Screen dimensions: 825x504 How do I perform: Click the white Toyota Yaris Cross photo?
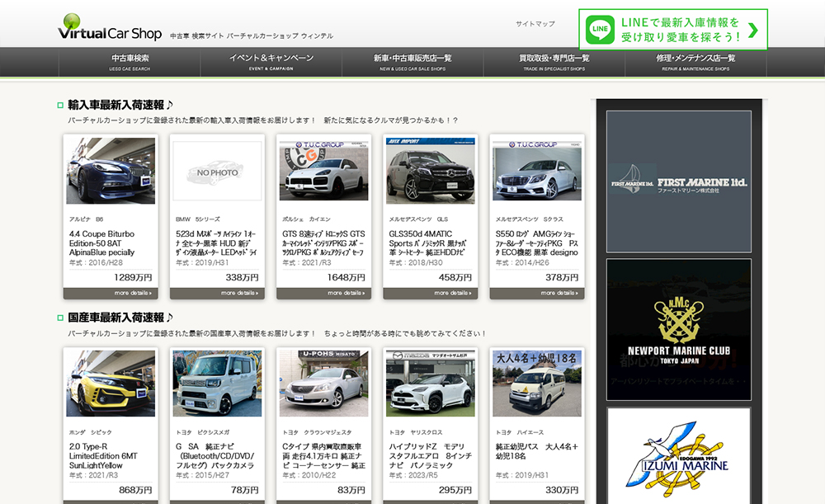431,384
